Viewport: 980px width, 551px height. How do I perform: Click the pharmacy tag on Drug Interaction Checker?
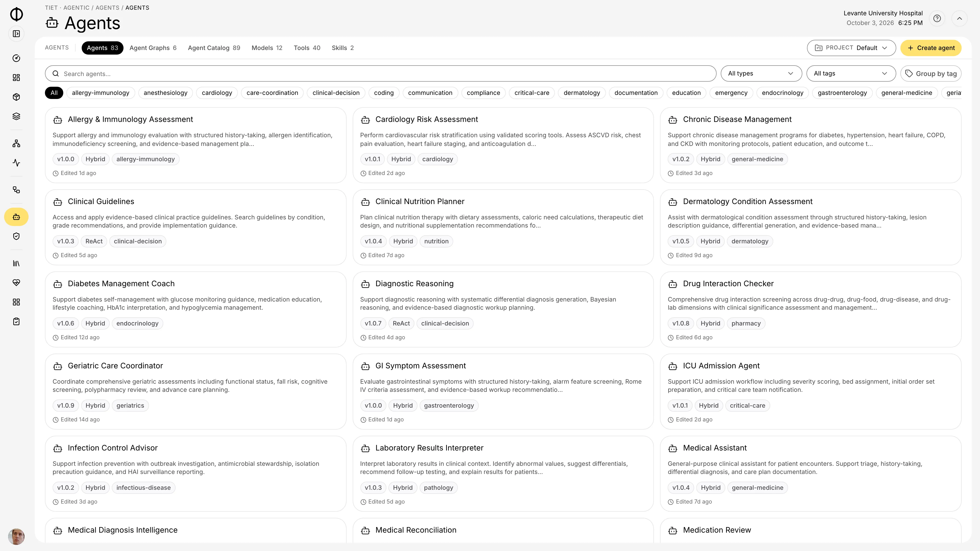tap(746, 324)
